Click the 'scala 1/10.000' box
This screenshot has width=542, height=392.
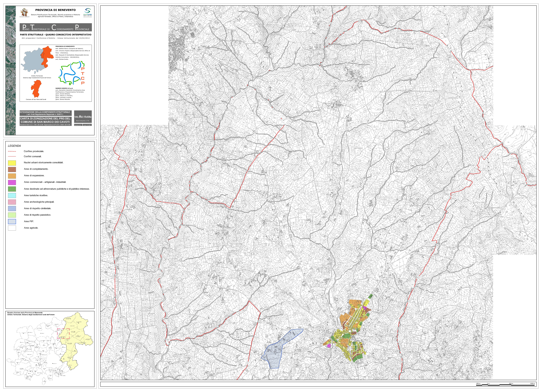pyautogui.click(x=87, y=125)
